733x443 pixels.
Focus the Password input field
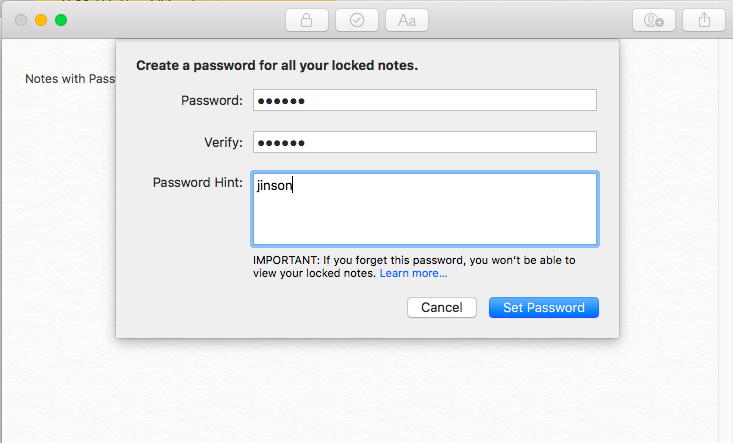425,100
